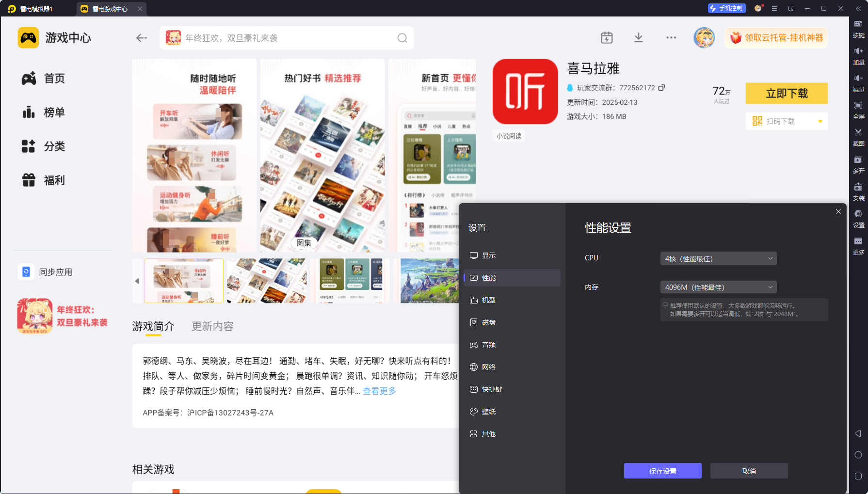Image resolution: width=868 pixels, height=494 pixels.
Task: Switch to the 更新内容 tab
Action: [x=212, y=326]
